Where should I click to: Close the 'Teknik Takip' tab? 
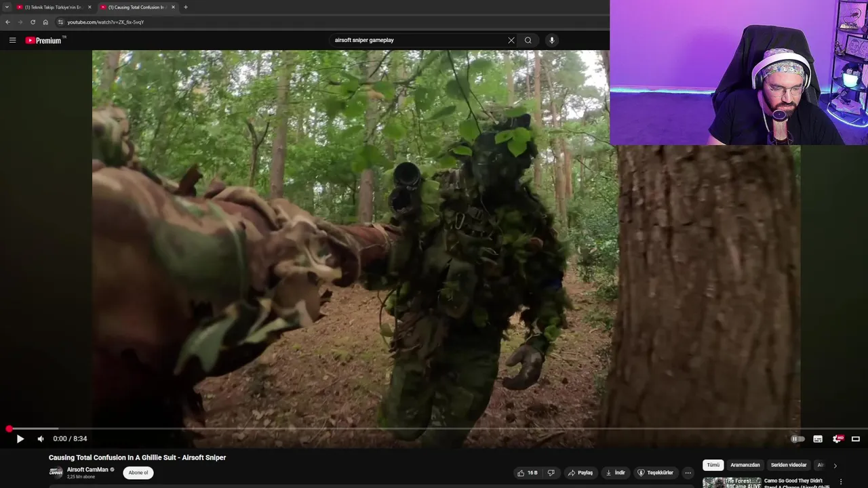coord(90,7)
